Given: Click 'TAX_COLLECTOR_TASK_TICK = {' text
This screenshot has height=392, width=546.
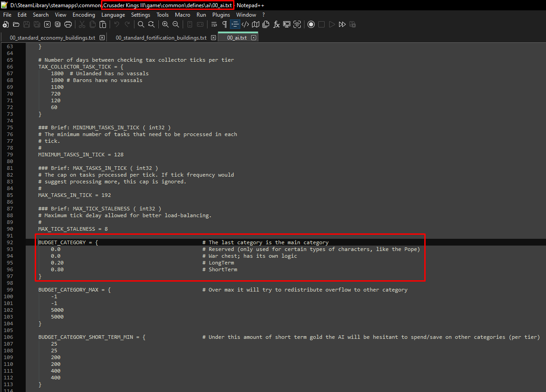Looking at the screenshot, I should 81,67.
